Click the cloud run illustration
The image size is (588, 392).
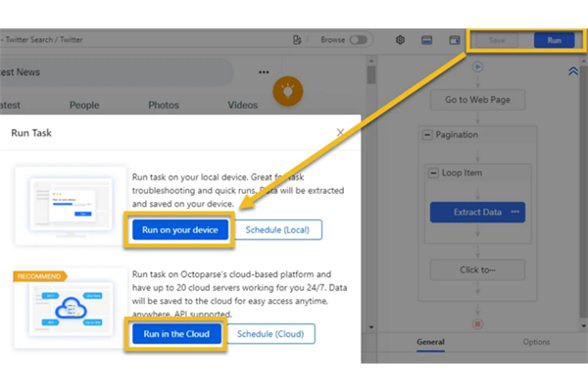[x=71, y=309]
